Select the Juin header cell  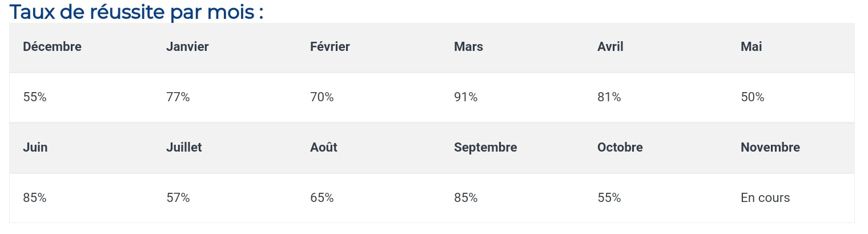[35, 147]
